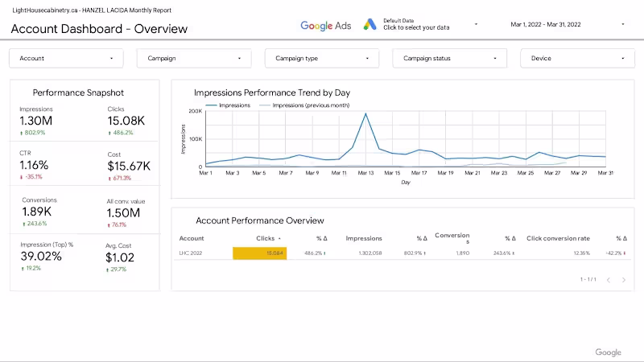
Task: Click the Clicks column sort arrow
Action: pos(280,239)
